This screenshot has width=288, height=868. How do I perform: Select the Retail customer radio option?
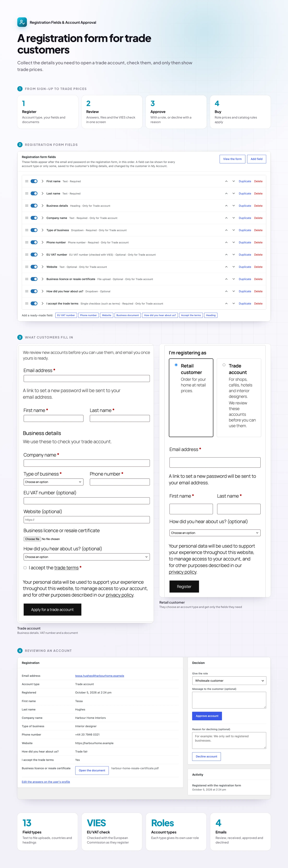pos(176,365)
